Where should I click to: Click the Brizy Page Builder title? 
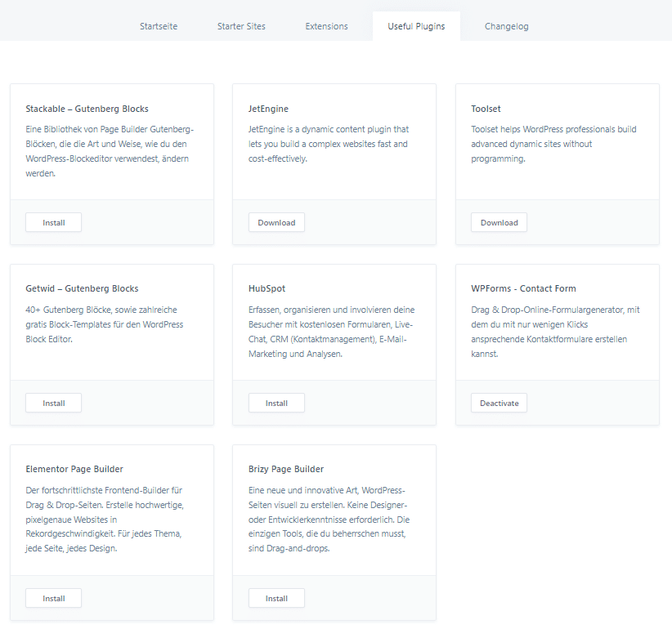pos(286,469)
